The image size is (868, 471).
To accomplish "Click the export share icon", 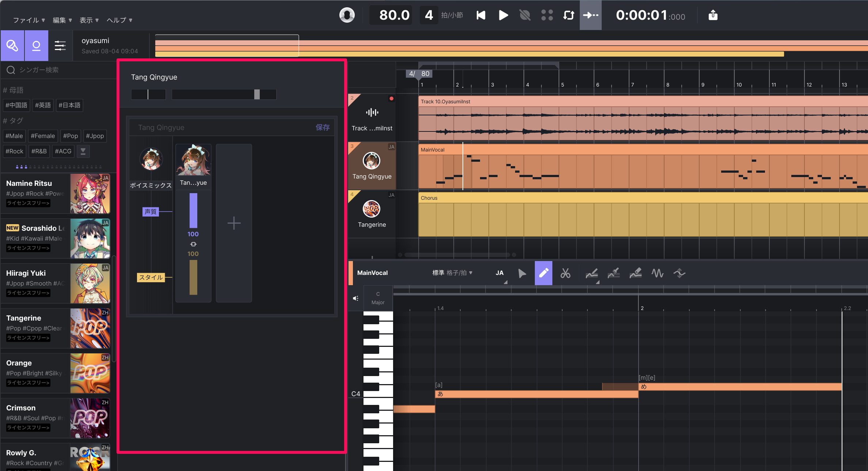I will coord(713,15).
